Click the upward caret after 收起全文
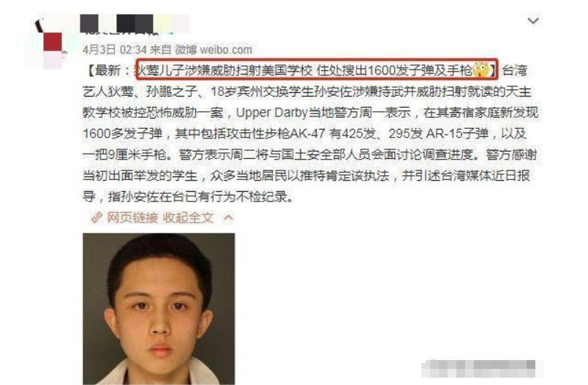This screenshot has height=385, width=588. (x=228, y=217)
